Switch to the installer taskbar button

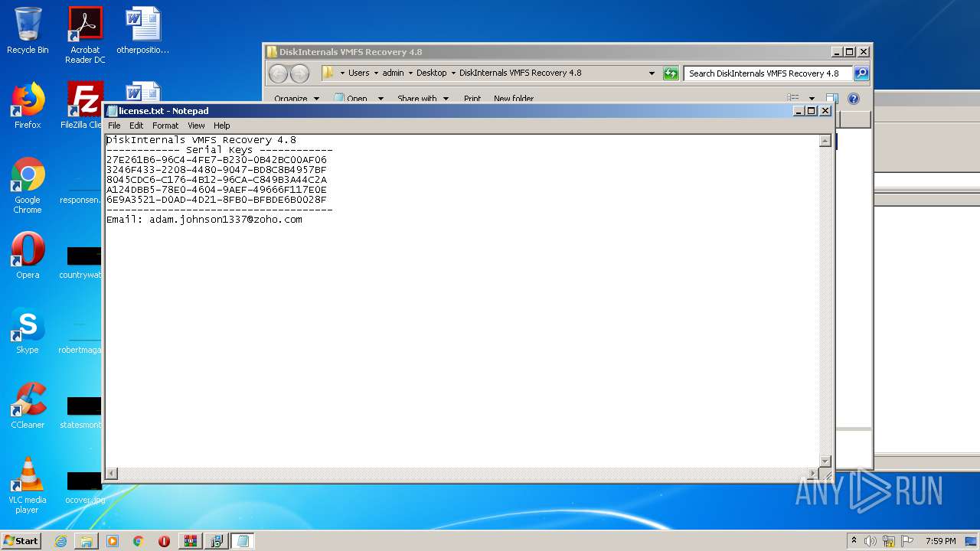[217, 541]
